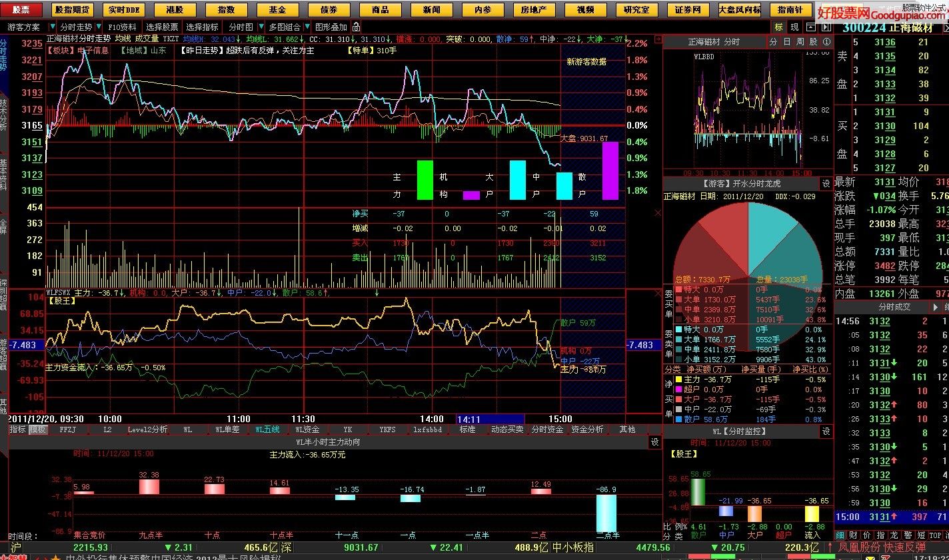Image resolution: width=949 pixels, height=560 pixels.
Task: Select the 动态买卖 indicator tab
Action: pos(507,429)
